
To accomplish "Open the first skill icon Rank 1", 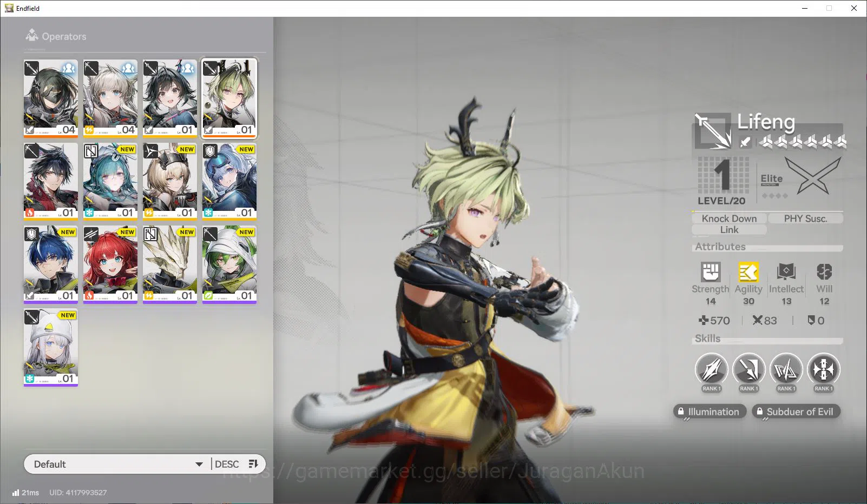I will (711, 370).
